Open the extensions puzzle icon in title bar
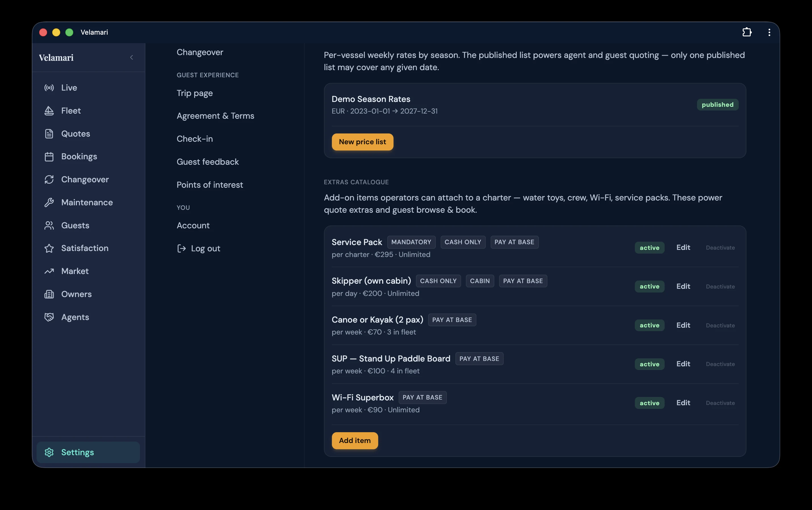The height and width of the screenshot is (510, 812). point(747,32)
